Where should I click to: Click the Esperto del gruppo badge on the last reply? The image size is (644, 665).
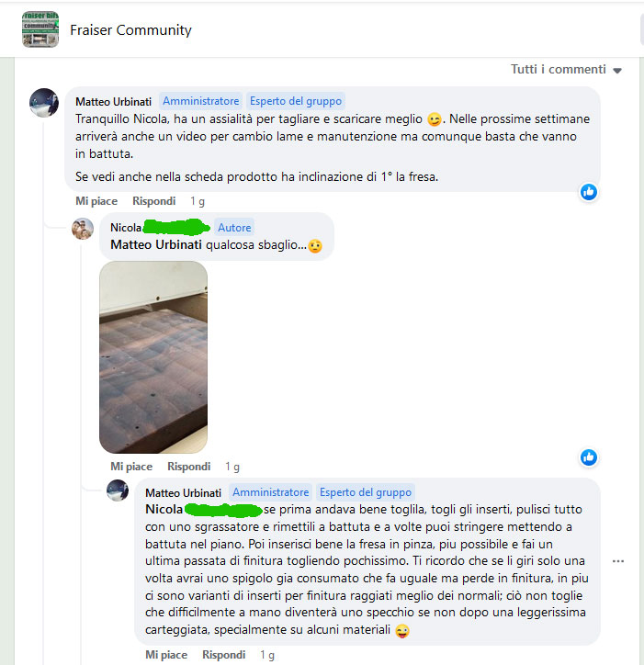point(366,492)
